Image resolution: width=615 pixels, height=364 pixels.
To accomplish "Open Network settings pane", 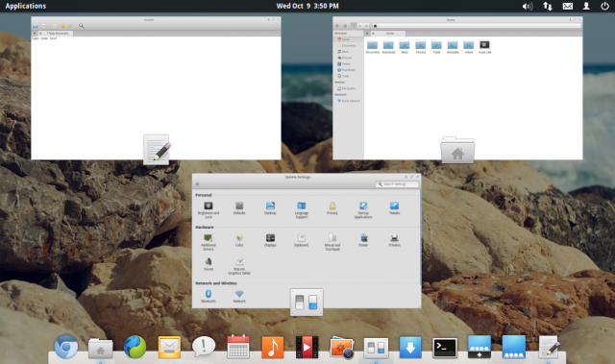I will [x=239, y=296].
